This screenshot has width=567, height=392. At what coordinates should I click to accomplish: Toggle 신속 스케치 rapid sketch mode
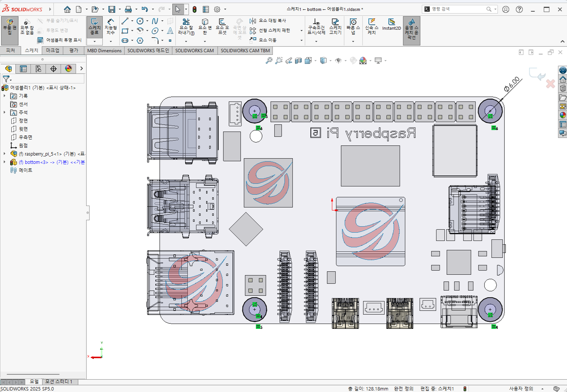pyautogui.click(x=372, y=26)
